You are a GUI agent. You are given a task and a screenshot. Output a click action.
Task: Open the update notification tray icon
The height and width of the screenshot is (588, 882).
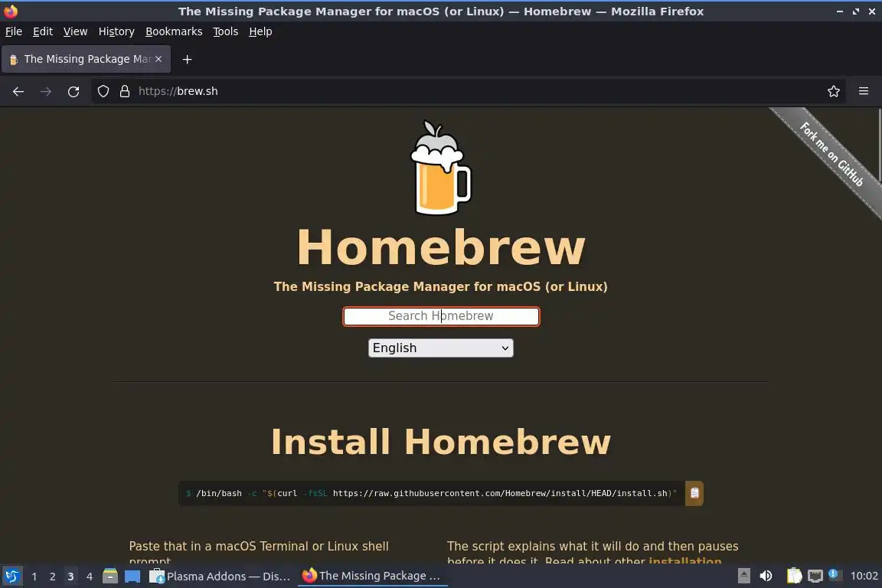click(x=835, y=574)
